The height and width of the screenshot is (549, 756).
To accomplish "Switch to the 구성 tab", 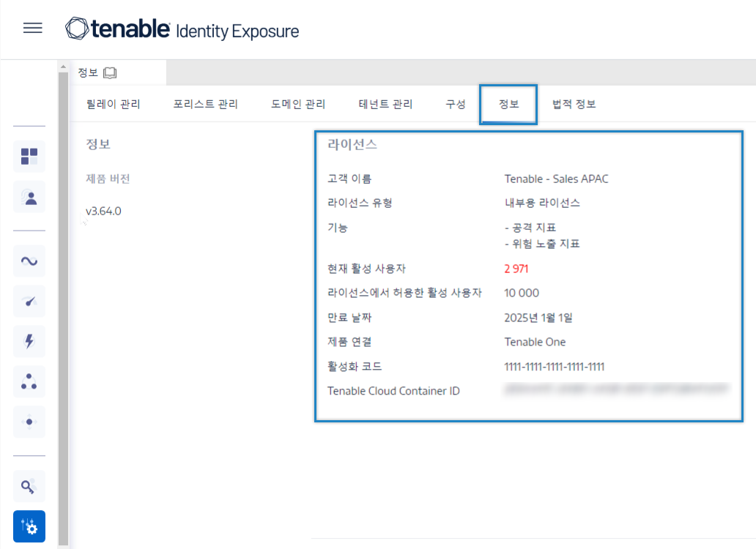I will tap(456, 104).
